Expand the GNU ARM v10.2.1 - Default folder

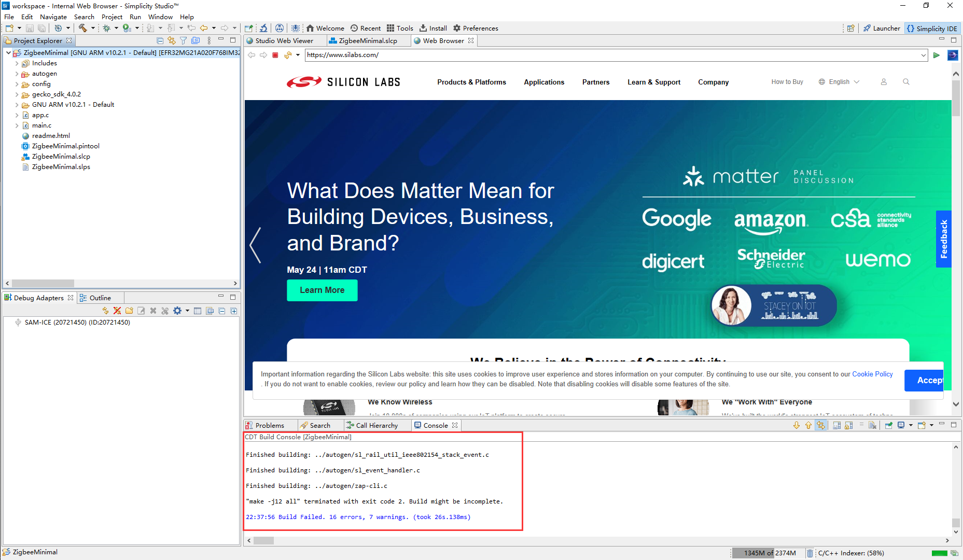click(17, 105)
